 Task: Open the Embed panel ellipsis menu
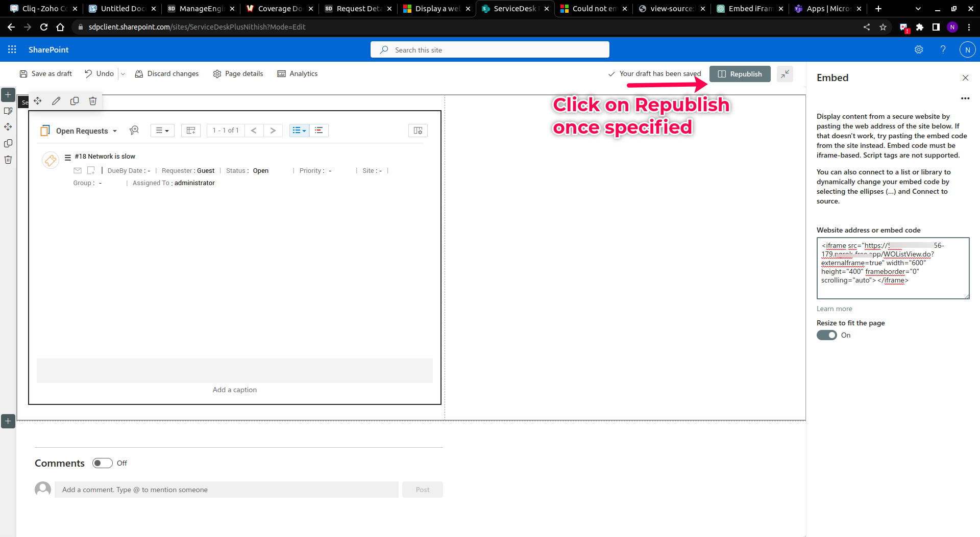(965, 98)
